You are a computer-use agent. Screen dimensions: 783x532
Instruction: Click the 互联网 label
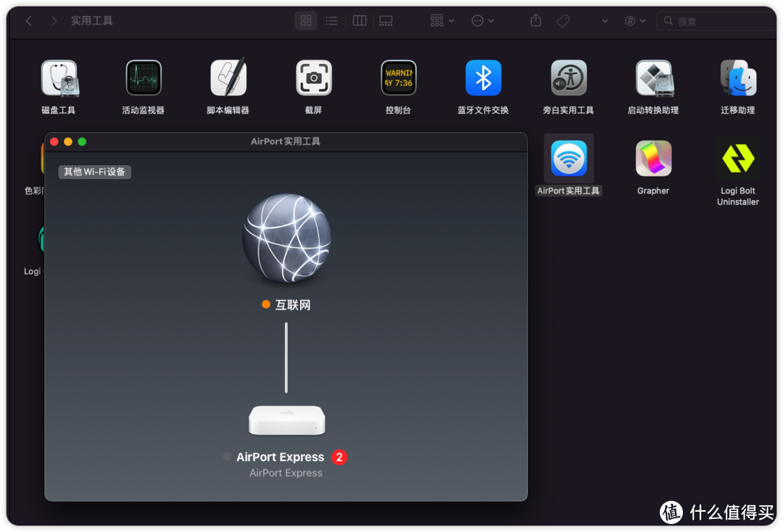[293, 304]
